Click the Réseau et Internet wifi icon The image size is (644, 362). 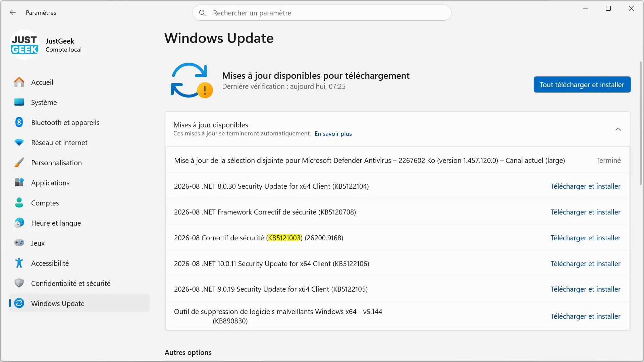tap(19, 142)
